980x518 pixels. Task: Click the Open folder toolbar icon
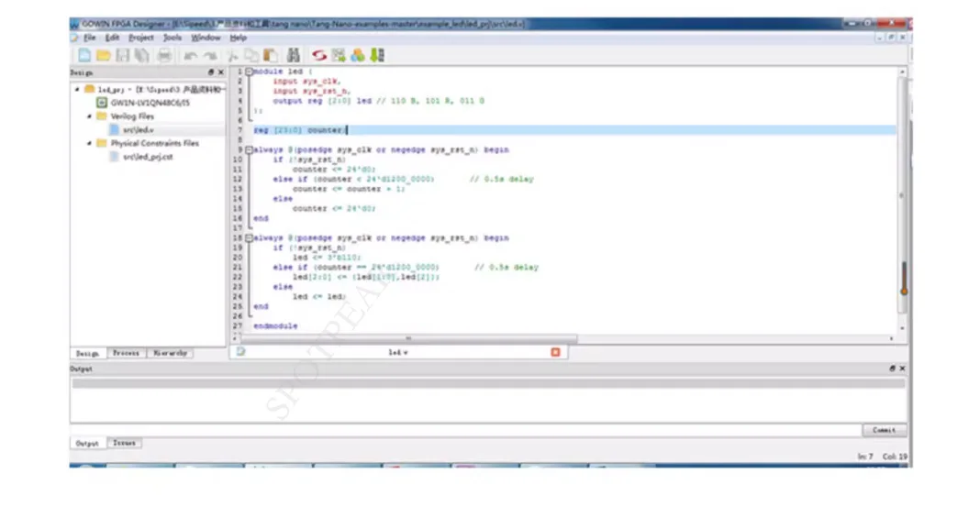point(103,56)
